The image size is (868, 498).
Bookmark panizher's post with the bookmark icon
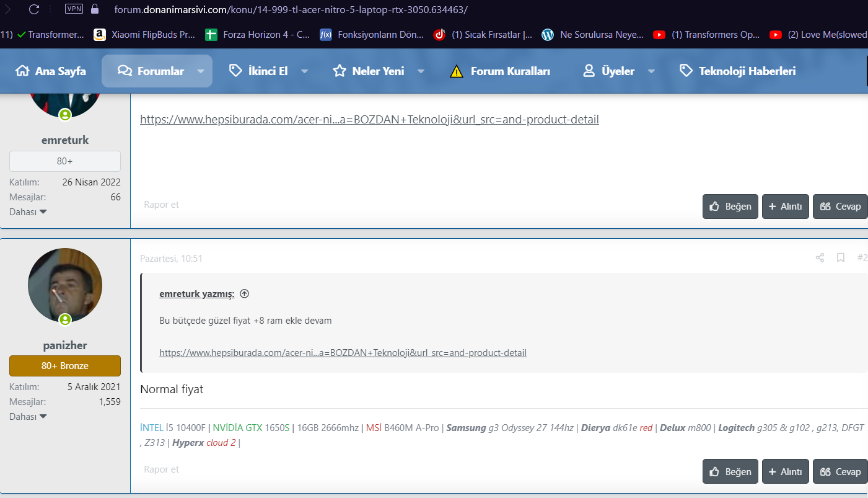pos(841,258)
